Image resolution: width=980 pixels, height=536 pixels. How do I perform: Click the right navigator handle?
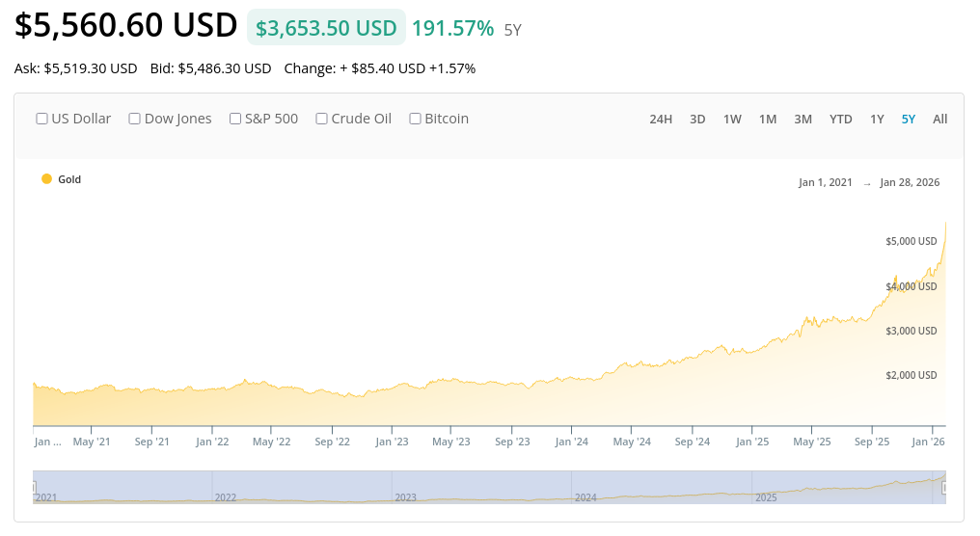point(944,488)
